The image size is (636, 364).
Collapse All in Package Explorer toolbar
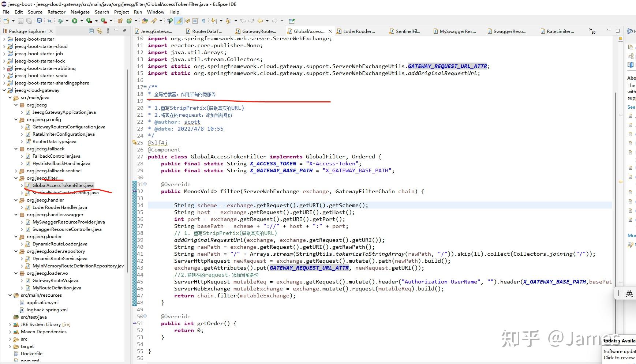[x=91, y=31]
